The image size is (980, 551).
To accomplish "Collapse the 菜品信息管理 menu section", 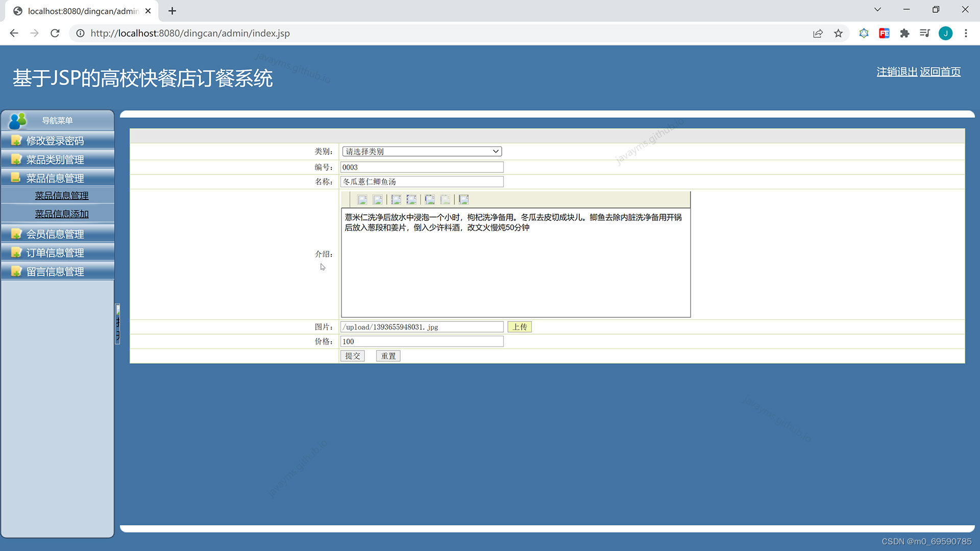I will pyautogui.click(x=55, y=179).
